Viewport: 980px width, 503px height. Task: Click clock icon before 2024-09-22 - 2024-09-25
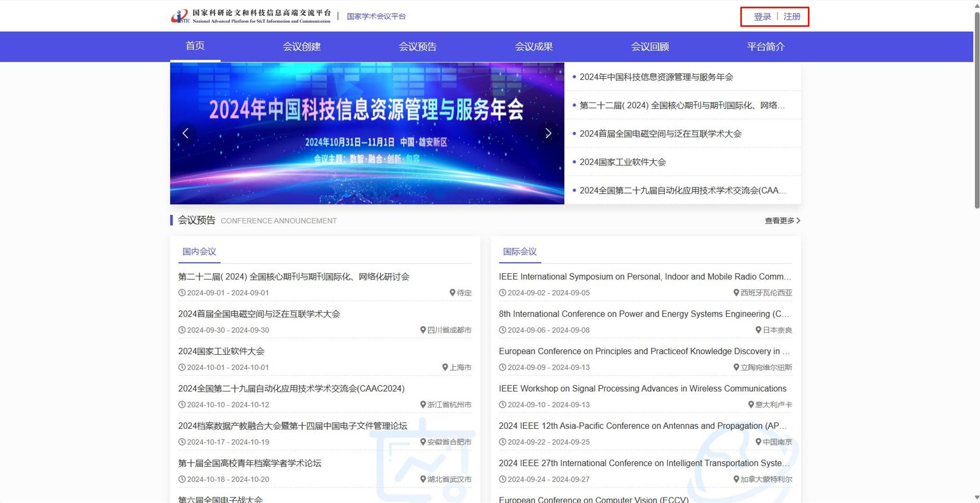click(x=502, y=442)
